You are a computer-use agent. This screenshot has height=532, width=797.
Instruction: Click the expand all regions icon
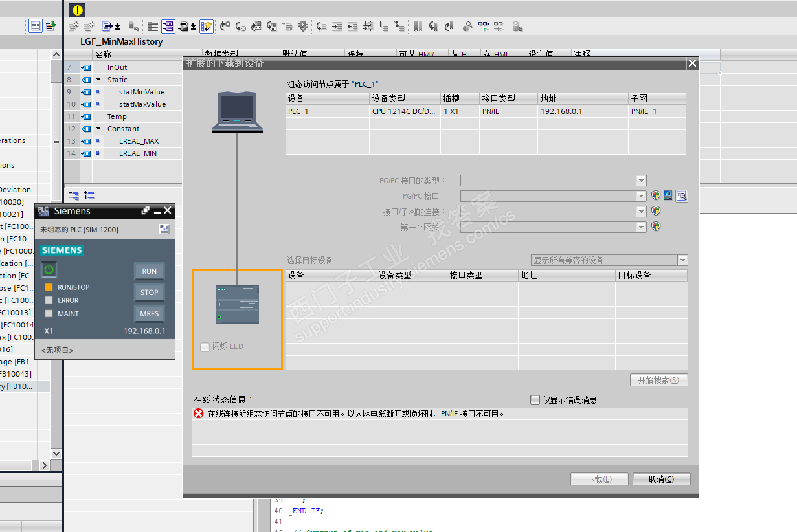(74, 195)
